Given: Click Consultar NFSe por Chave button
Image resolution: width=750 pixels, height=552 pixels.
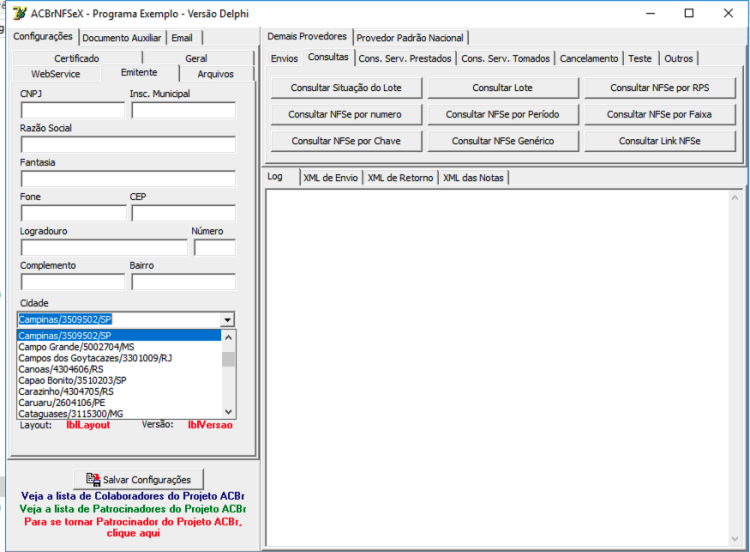Looking at the screenshot, I should pyautogui.click(x=346, y=141).
